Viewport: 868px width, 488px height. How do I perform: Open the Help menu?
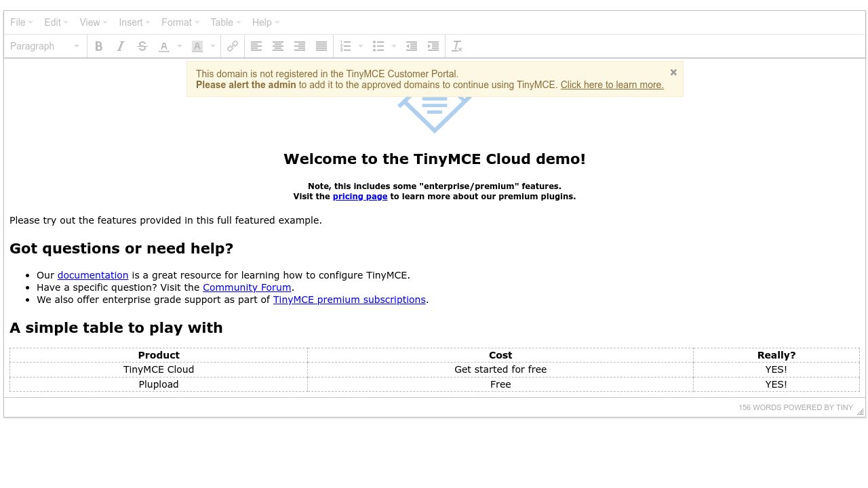click(x=266, y=22)
